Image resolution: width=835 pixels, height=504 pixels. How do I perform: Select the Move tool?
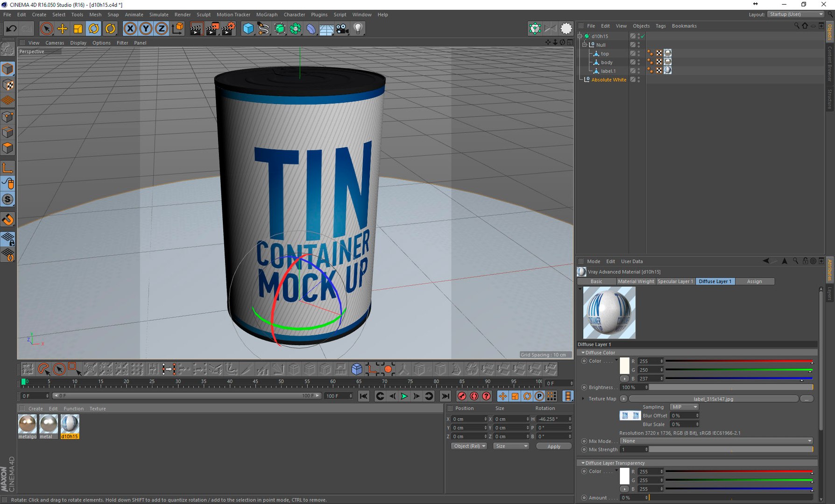coord(62,29)
